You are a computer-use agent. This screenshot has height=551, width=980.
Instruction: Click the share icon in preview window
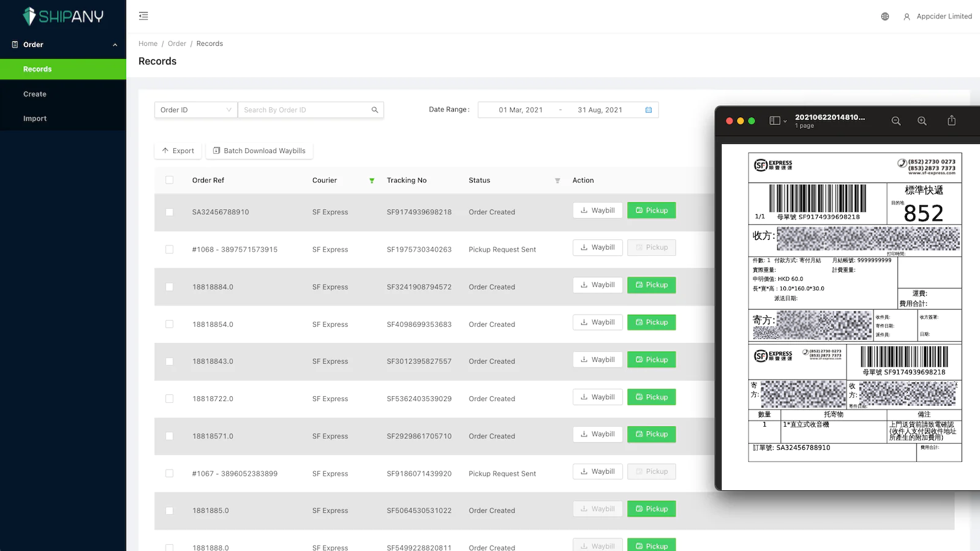951,121
